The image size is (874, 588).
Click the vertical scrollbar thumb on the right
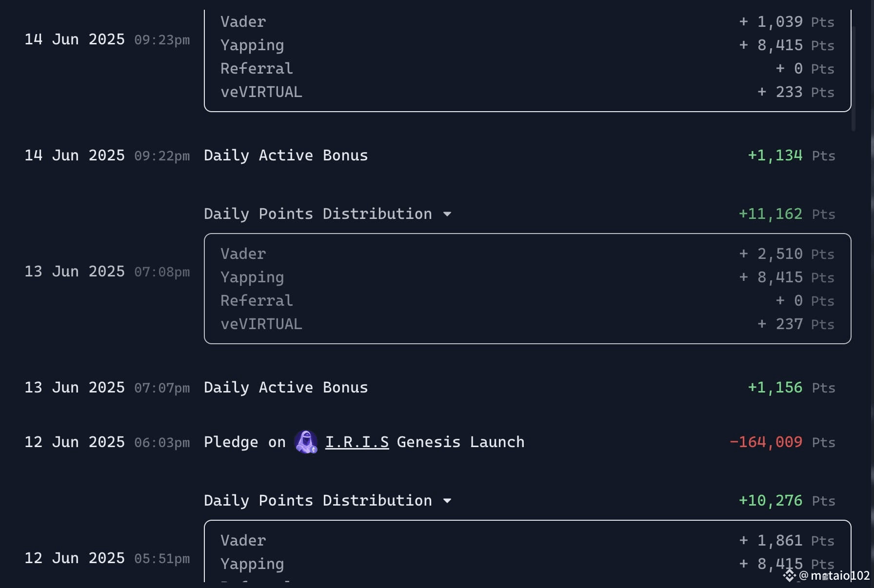[854, 78]
